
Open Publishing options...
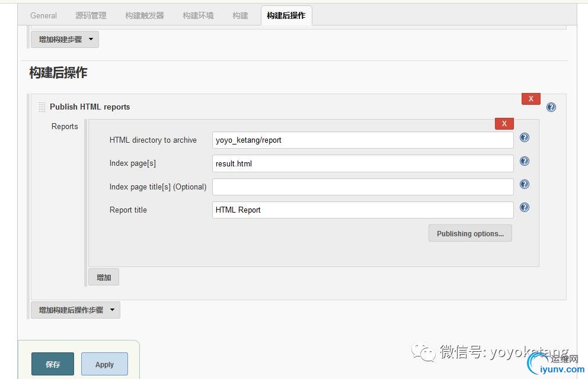pos(470,233)
